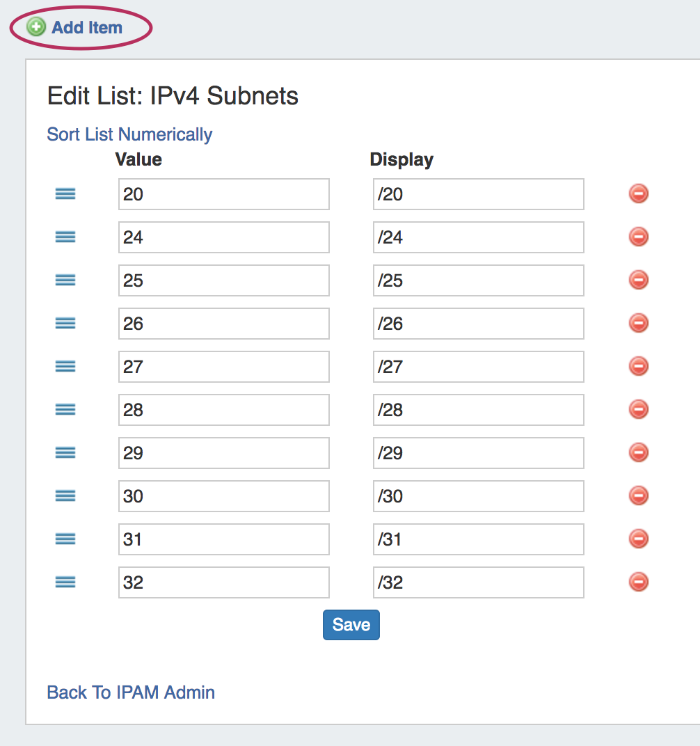Click the Display field showing /29

pyautogui.click(x=478, y=453)
